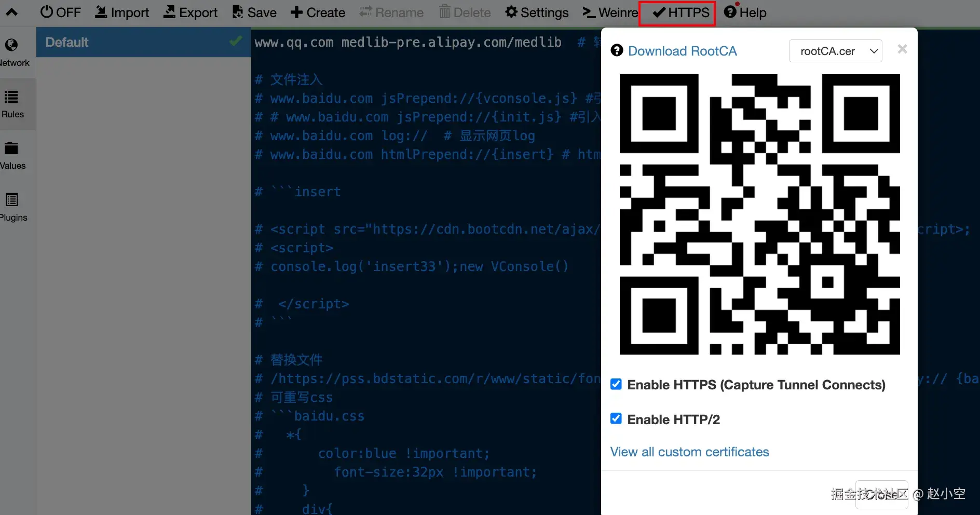Switch to the Values tab
980x515 pixels.
coord(12,156)
